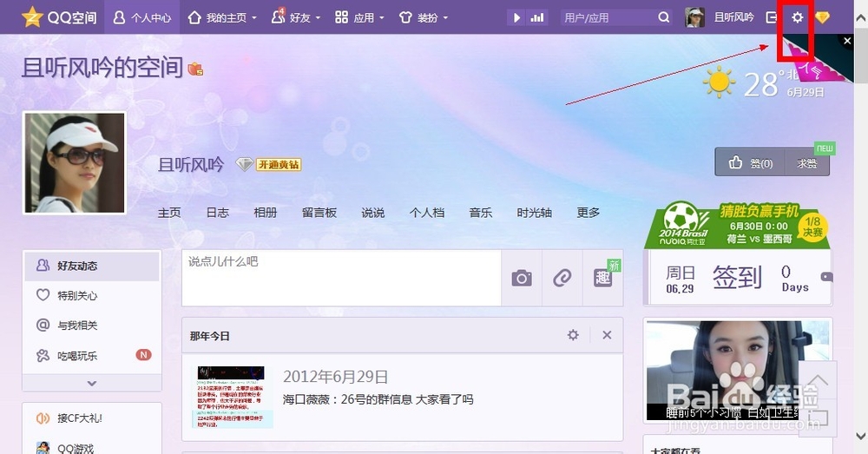
Task: Click the back-to-top arrow button
Action: coord(818,382)
